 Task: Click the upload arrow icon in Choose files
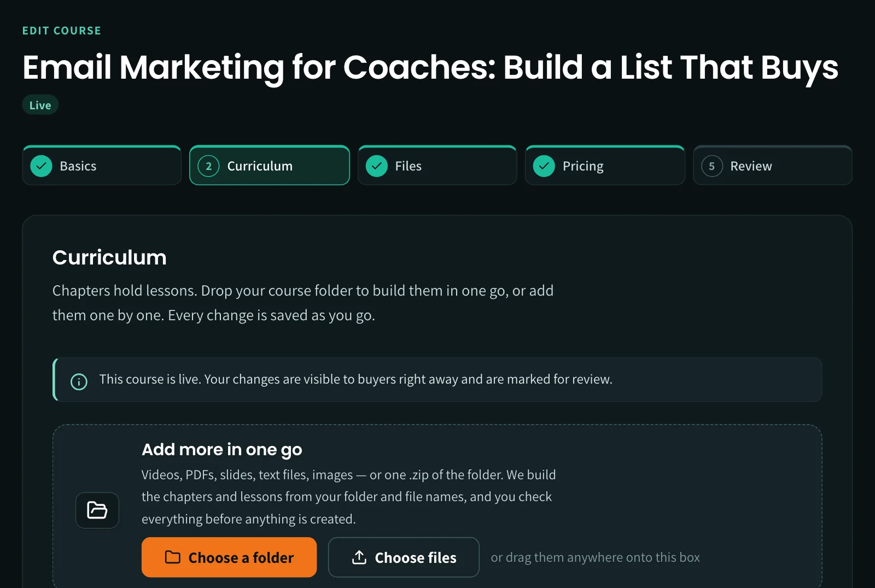click(359, 557)
